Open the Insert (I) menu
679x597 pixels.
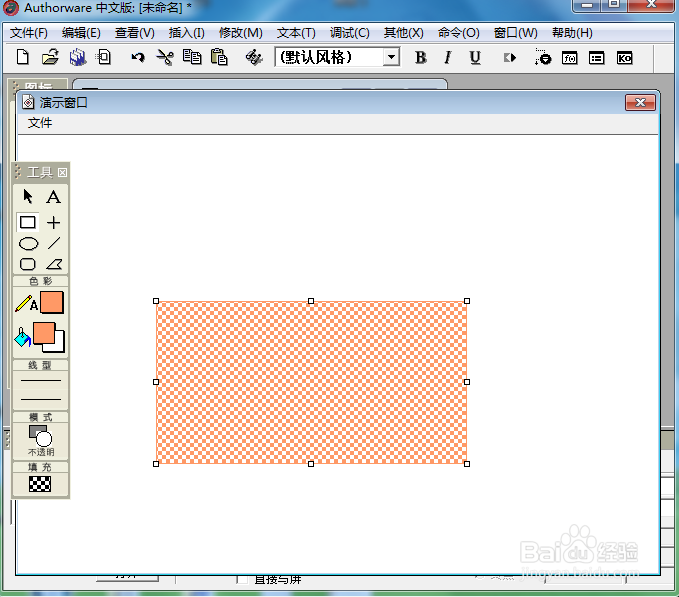187,33
